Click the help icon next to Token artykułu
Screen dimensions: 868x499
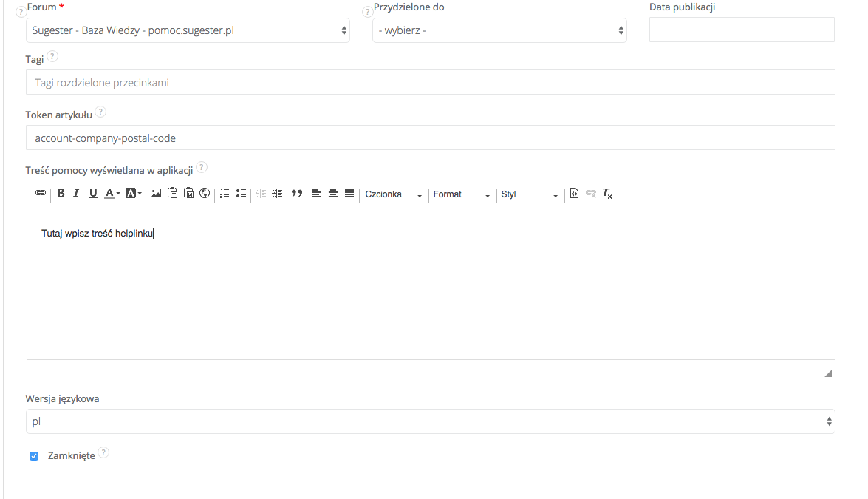click(x=100, y=112)
